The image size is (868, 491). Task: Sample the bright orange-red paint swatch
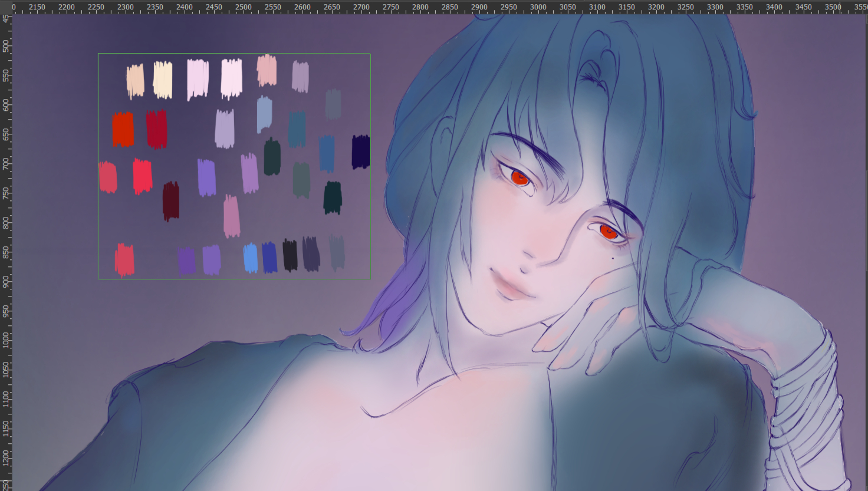123,130
